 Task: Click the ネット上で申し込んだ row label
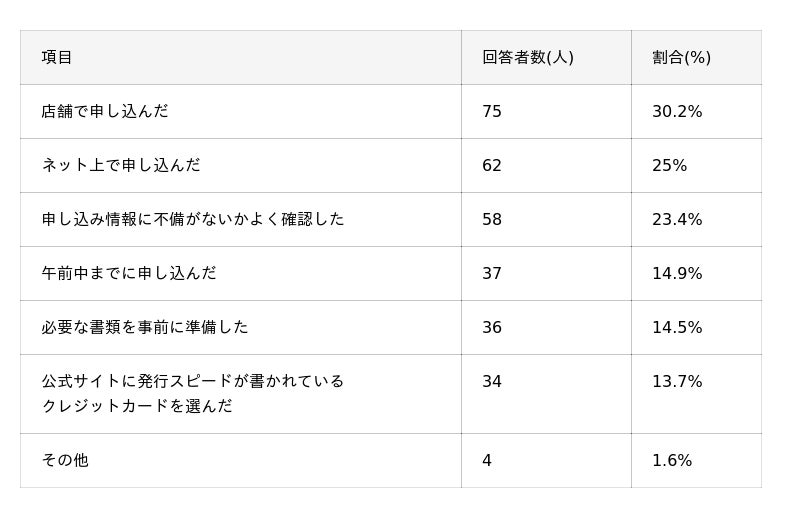coord(121,165)
